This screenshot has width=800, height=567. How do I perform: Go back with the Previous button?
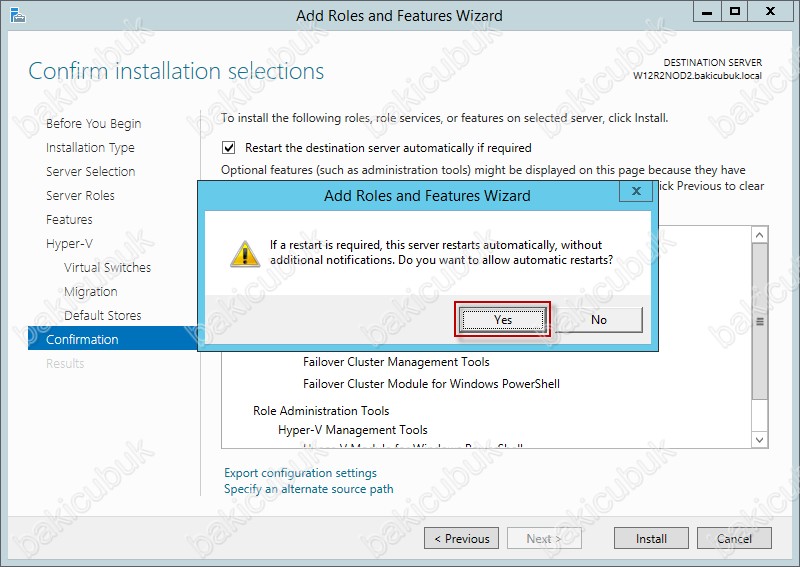pos(462,538)
